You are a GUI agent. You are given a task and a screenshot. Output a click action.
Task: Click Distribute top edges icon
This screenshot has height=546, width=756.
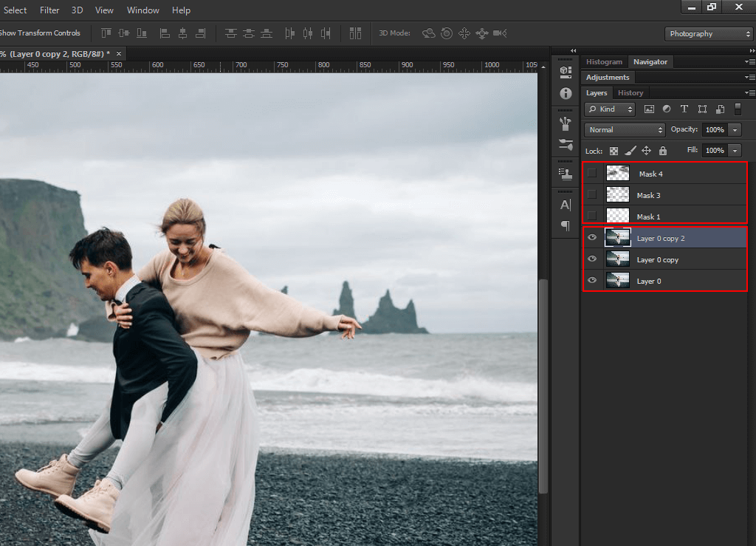[231, 33]
